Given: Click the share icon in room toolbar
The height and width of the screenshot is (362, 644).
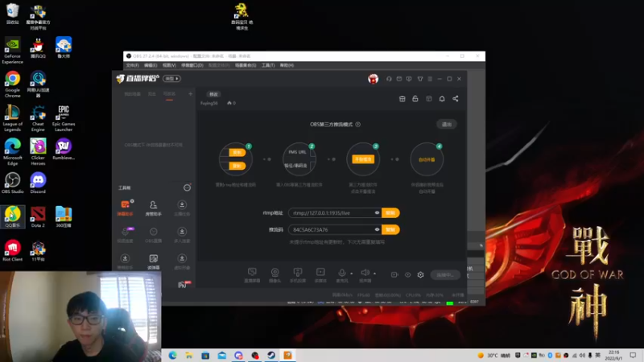Looking at the screenshot, I should pos(456,99).
